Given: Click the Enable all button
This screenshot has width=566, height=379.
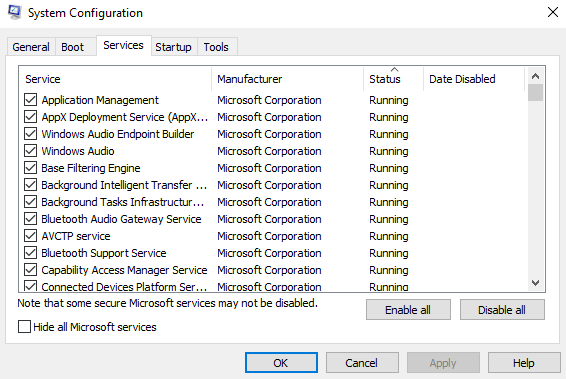Looking at the screenshot, I should pos(408,310).
